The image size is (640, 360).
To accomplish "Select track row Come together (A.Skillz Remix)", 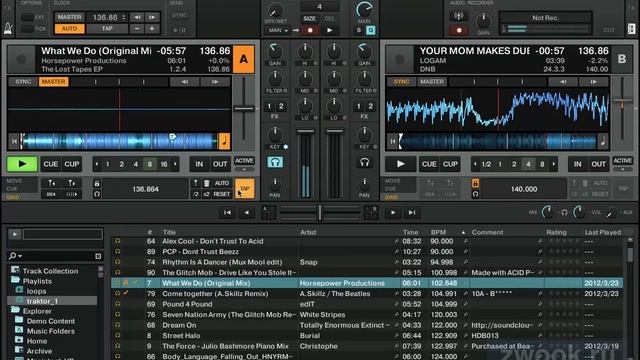I will click(367, 293).
